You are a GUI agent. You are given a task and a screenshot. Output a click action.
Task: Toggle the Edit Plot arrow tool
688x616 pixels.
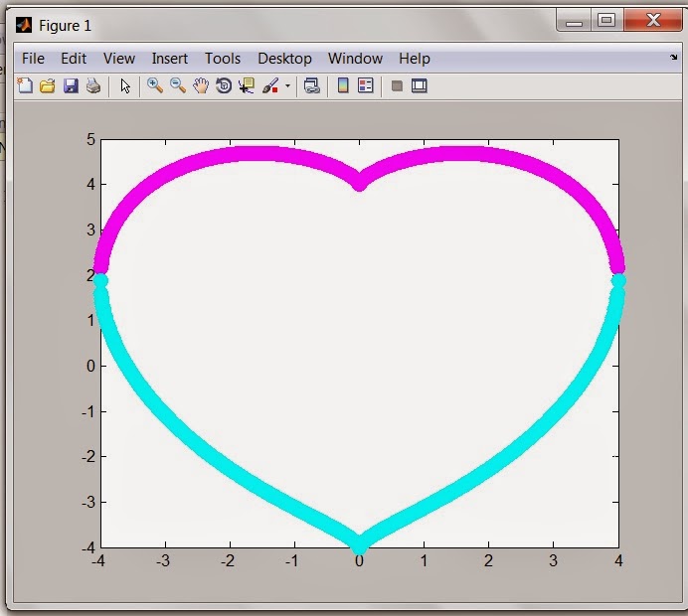pyautogui.click(x=125, y=86)
